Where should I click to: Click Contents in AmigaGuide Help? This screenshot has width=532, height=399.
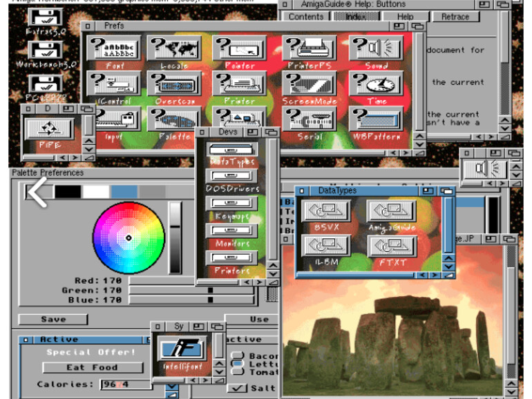[305, 17]
